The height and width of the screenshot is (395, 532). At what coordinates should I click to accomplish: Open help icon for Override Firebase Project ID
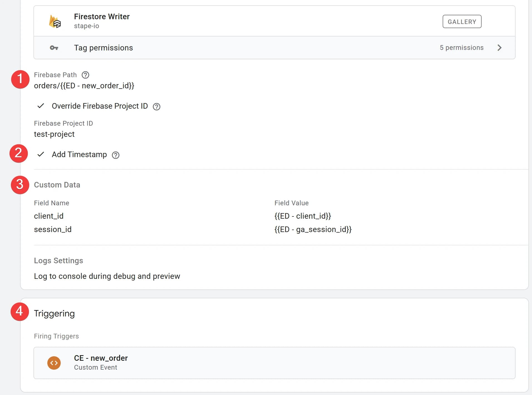[157, 106]
